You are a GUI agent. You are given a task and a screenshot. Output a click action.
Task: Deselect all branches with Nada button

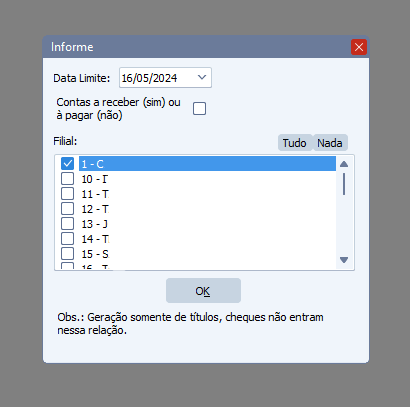tap(330, 143)
